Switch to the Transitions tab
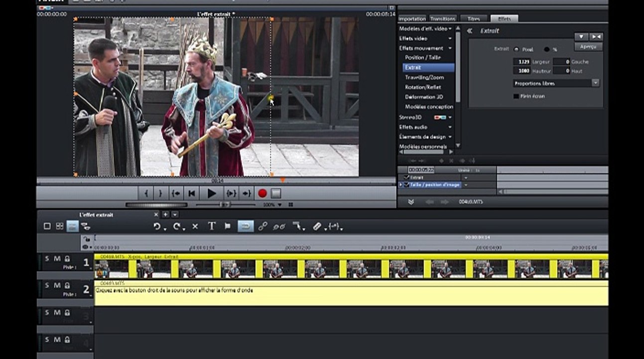 443,18
